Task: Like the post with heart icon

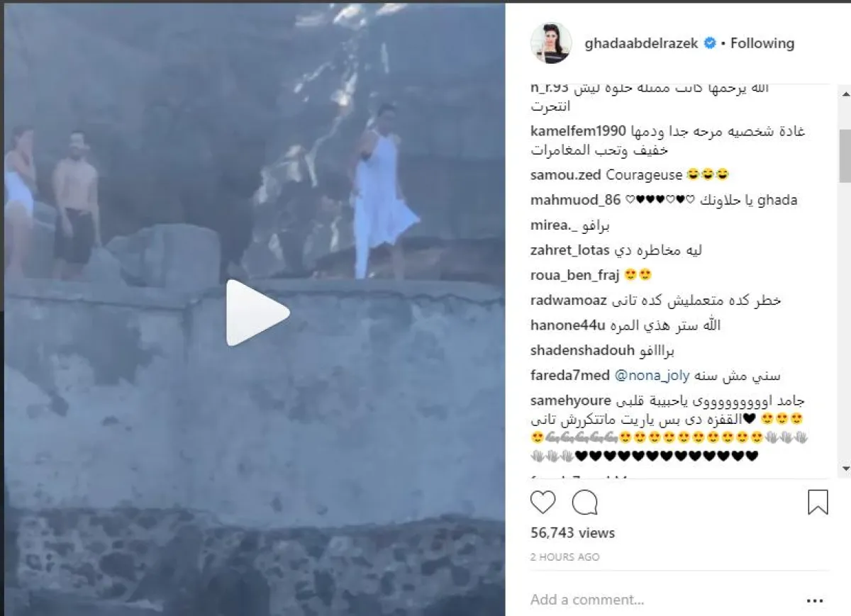Action: point(543,503)
